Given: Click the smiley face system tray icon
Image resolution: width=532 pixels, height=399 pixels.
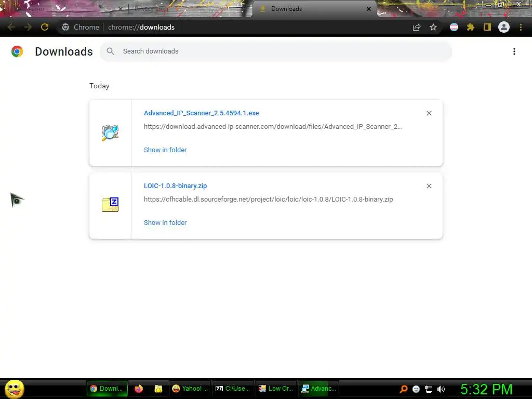Looking at the screenshot, I should (x=416, y=389).
